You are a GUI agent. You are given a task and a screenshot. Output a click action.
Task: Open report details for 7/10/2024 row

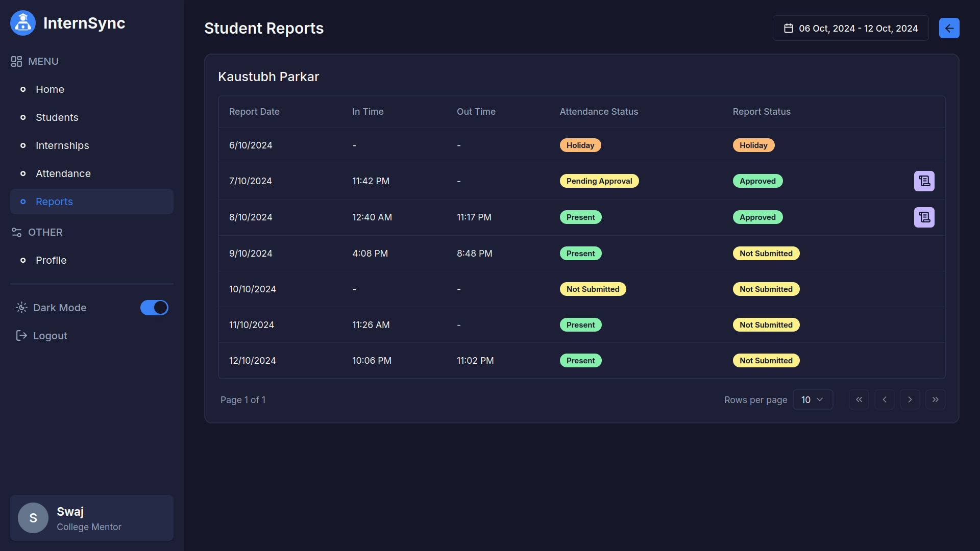tap(924, 181)
